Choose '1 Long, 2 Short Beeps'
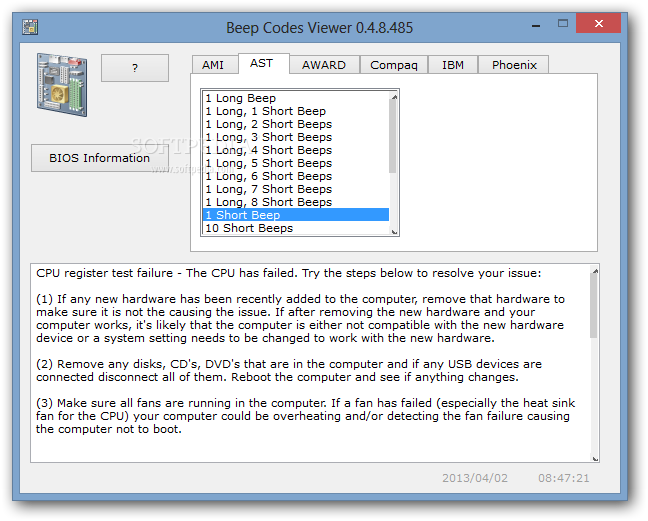Viewport: 648px width, 521px height. [x=296, y=124]
